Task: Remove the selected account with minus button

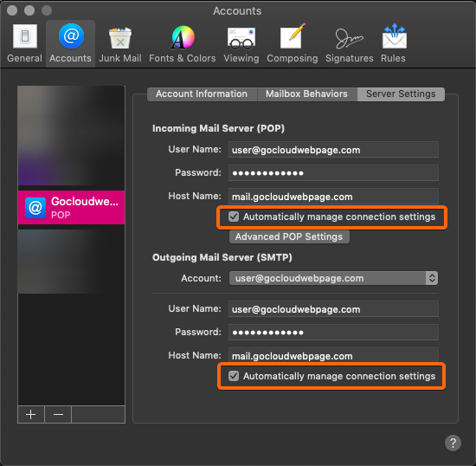Action: (58, 414)
